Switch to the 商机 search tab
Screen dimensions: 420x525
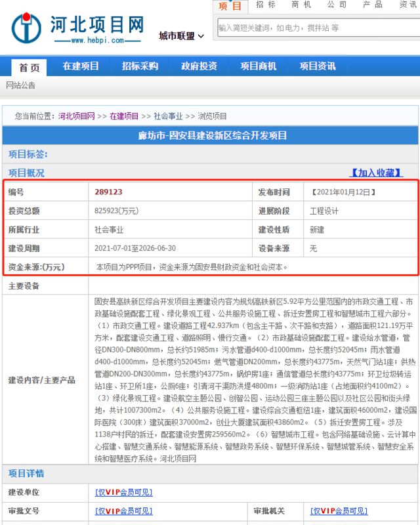point(301,5)
